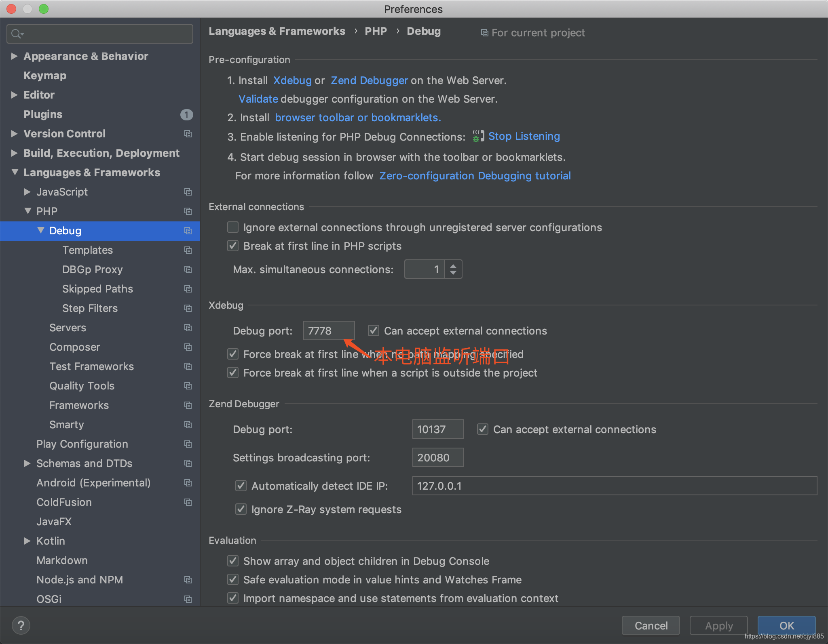Click the copy-settings icon next to Servers
828x644 pixels.
[188, 328]
